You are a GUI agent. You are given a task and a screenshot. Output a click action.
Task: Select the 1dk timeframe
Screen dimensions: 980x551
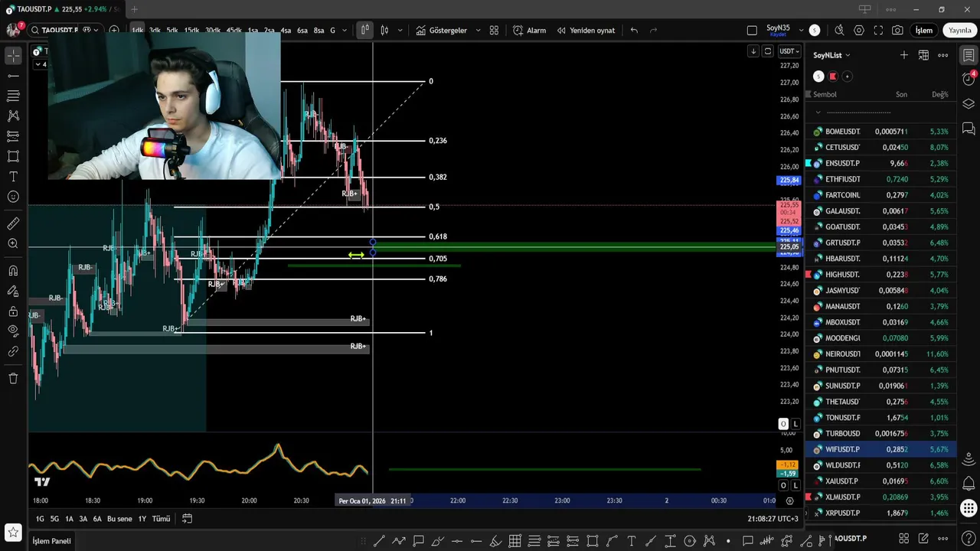(138, 31)
